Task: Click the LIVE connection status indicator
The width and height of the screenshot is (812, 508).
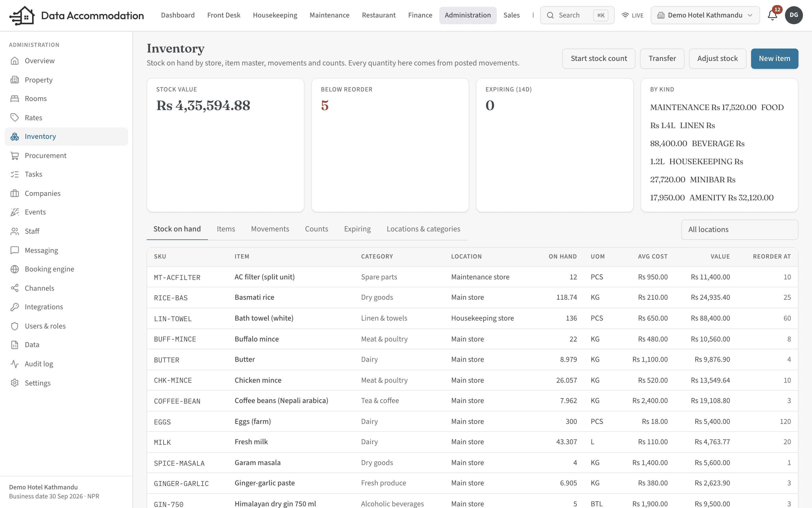Action: pos(632,16)
